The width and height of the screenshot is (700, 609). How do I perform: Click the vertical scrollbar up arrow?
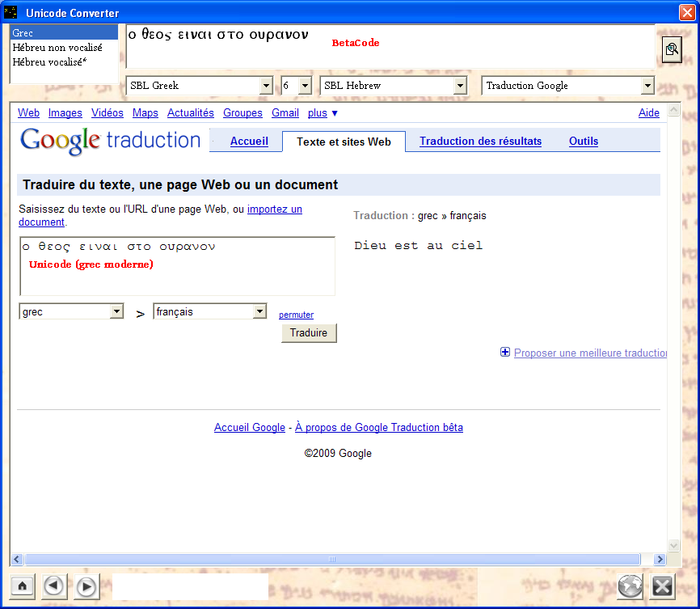click(673, 109)
